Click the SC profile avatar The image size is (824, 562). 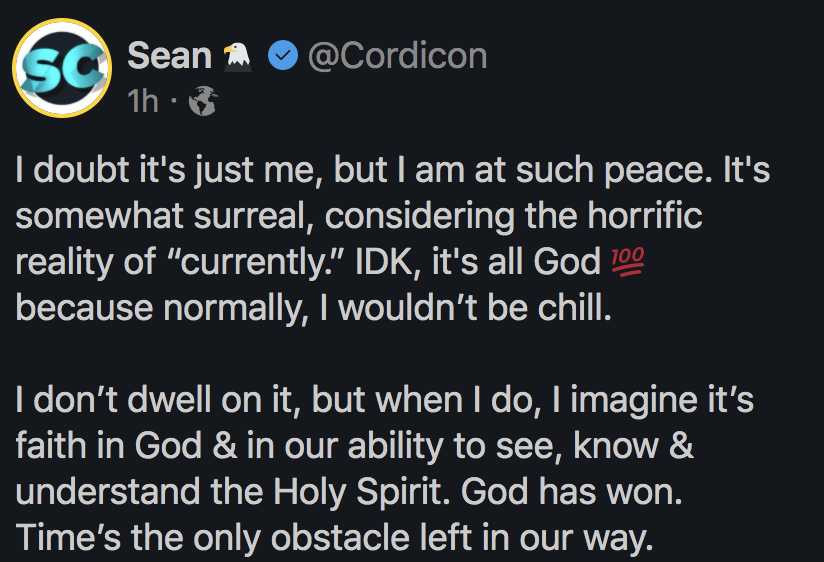pos(62,70)
